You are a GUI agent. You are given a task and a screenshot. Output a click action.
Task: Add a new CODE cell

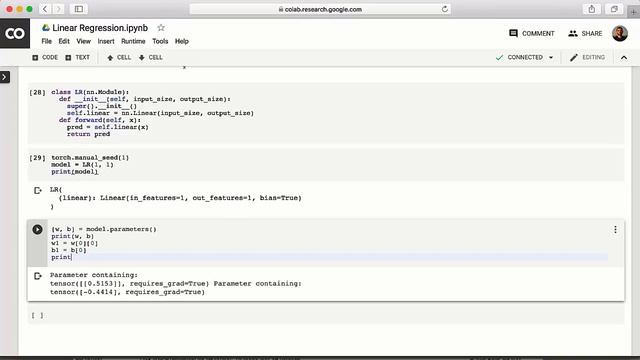(45, 58)
